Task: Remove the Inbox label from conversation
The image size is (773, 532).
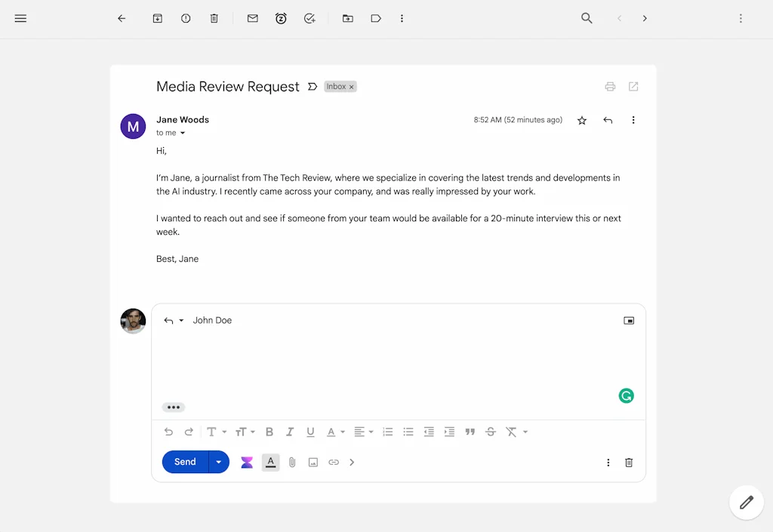Action: (x=351, y=87)
